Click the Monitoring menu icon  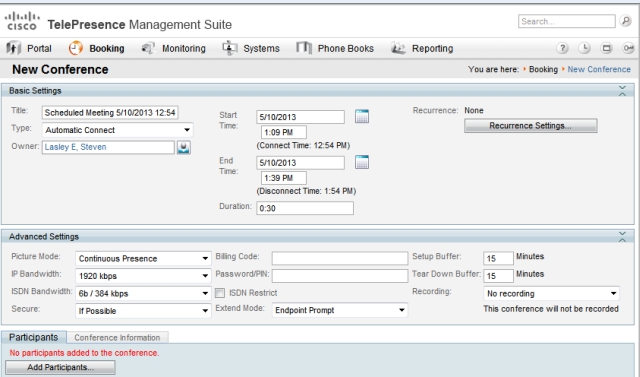click(148, 48)
